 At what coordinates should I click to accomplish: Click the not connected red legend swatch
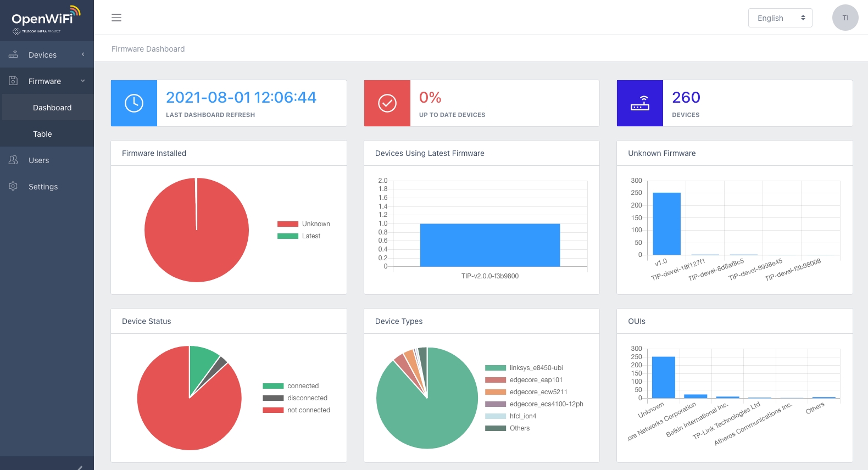click(x=273, y=410)
